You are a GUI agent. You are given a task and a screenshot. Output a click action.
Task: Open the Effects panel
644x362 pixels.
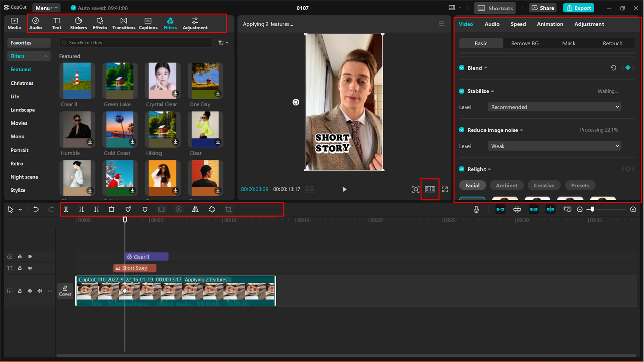click(x=100, y=23)
